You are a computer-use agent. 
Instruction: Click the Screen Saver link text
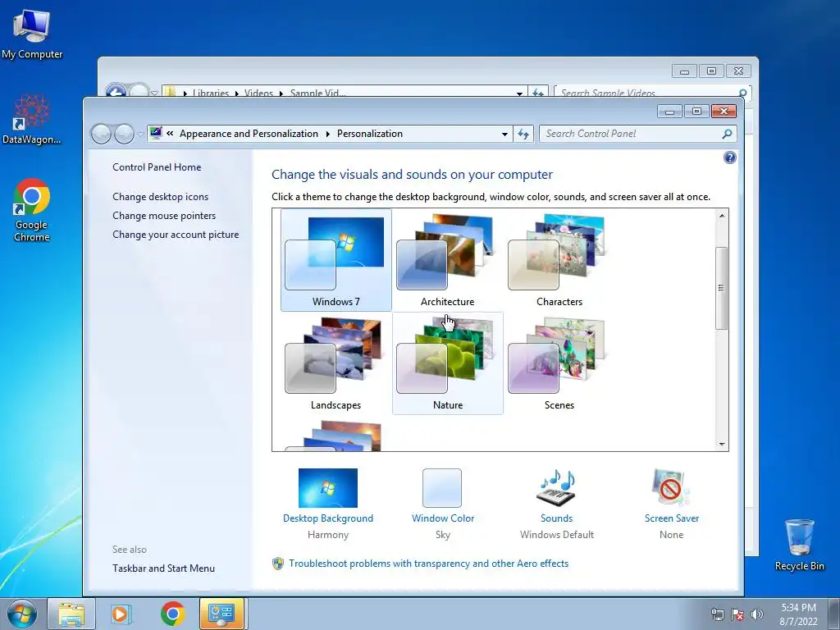(x=672, y=518)
